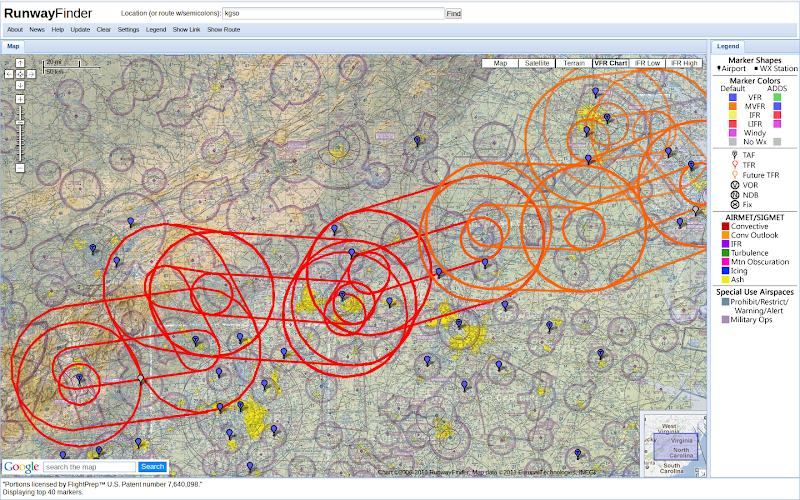Click the yellow Ash swatch
800x500 pixels.
tap(726, 280)
